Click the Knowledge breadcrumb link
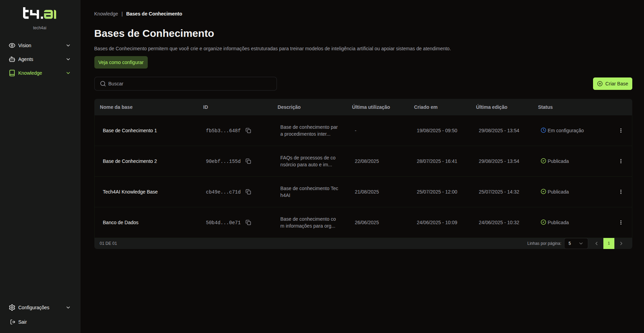Image resolution: width=644 pixels, height=333 pixels. point(106,14)
